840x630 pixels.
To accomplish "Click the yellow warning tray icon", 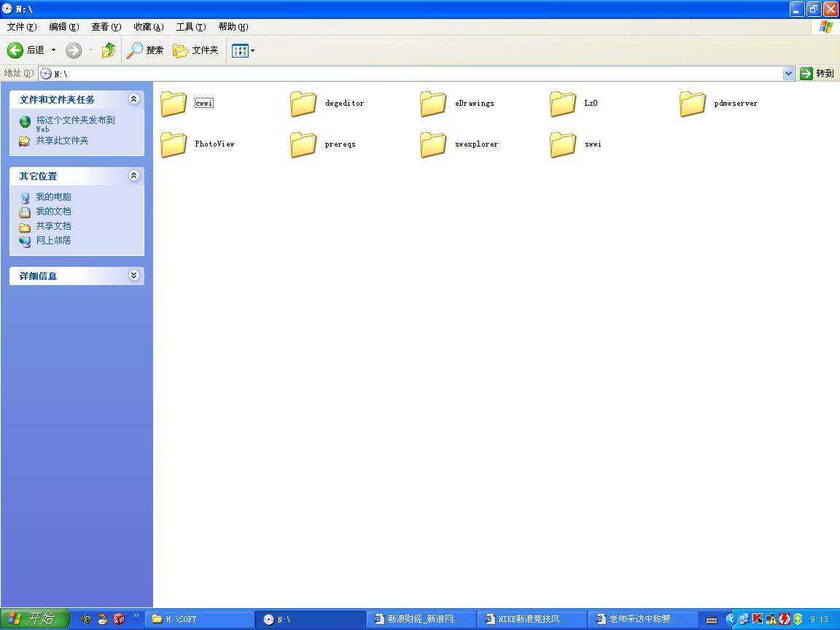I will [771, 619].
